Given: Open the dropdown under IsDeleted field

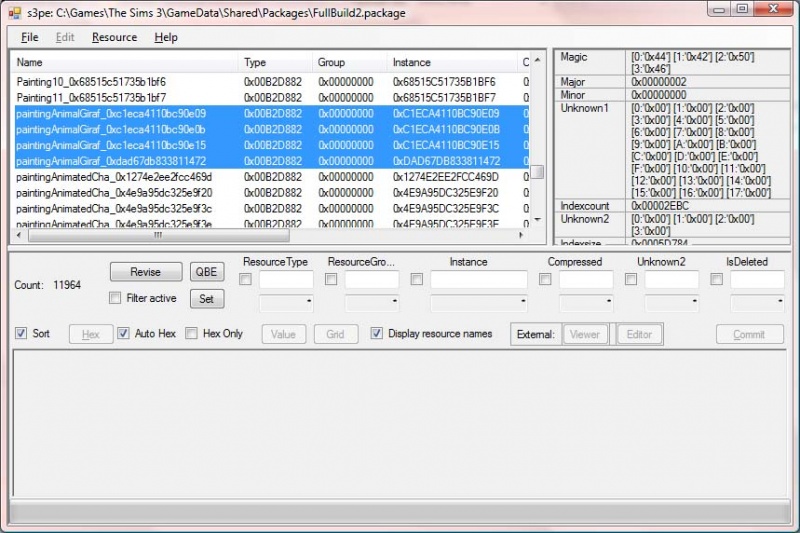Looking at the screenshot, I should tap(757, 302).
